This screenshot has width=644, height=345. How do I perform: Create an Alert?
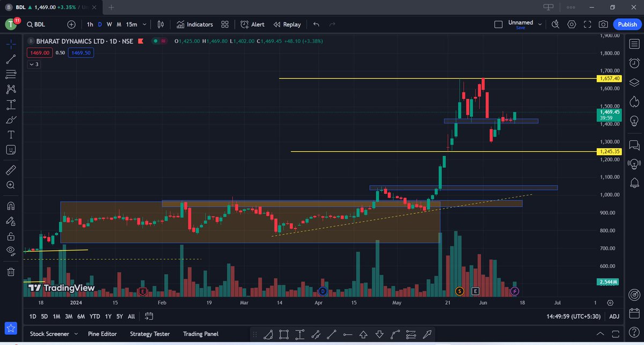[x=252, y=25]
